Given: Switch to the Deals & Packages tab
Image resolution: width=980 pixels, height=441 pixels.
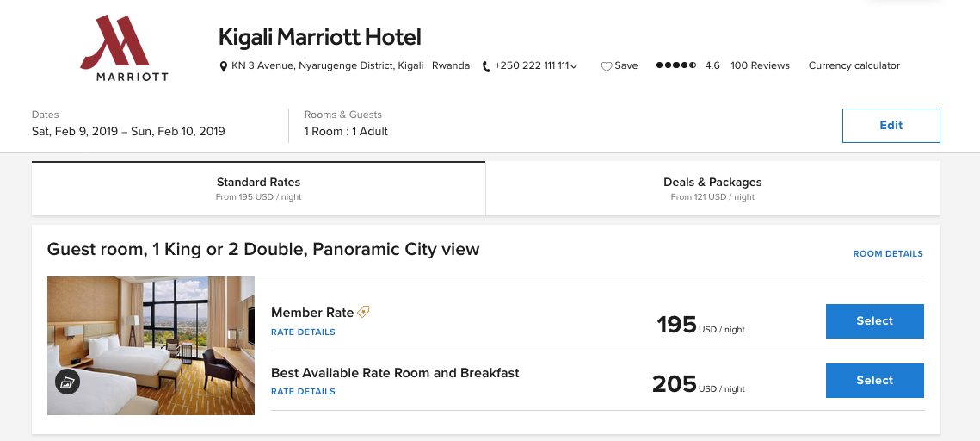Looking at the screenshot, I should click(712, 189).
